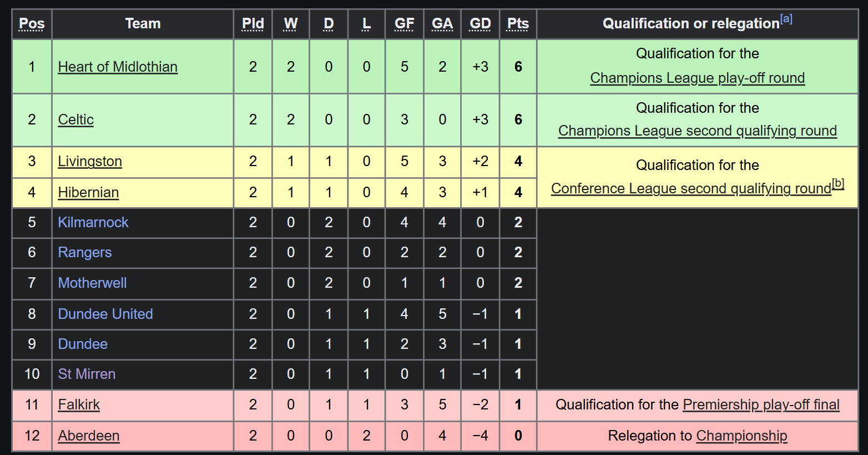
Task: Open the Celtic team link
Action: [x=76, y=119]
